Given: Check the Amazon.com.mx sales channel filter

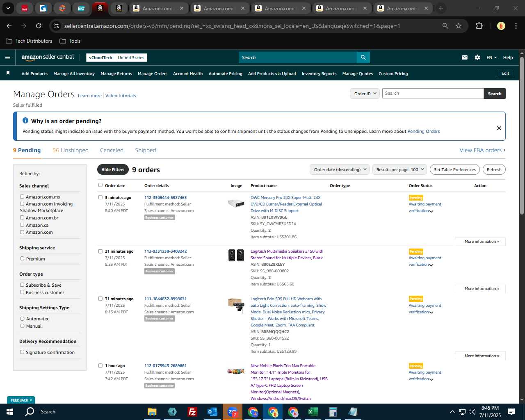Looking at the screenshot, I should [x=22, y=196].
